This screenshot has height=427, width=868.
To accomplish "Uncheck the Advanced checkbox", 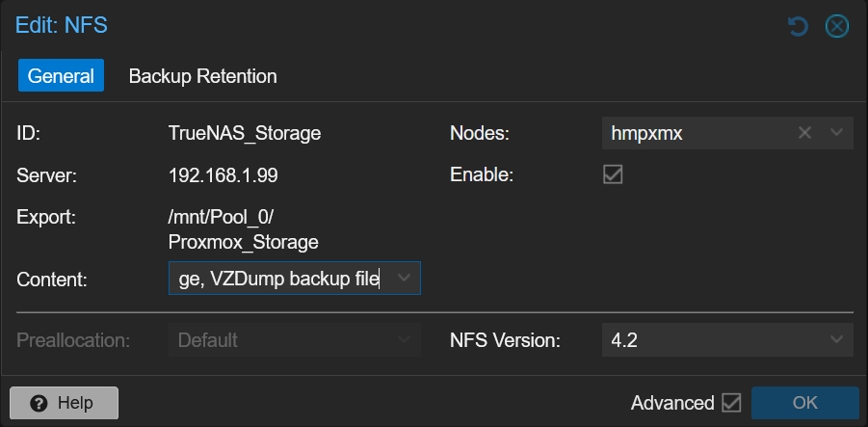I will click(x=730, y=403).
